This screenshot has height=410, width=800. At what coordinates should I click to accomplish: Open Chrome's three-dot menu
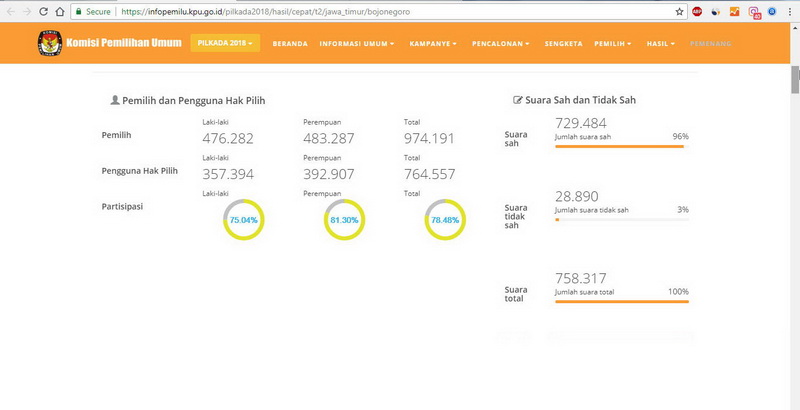(x=789, y=11)
